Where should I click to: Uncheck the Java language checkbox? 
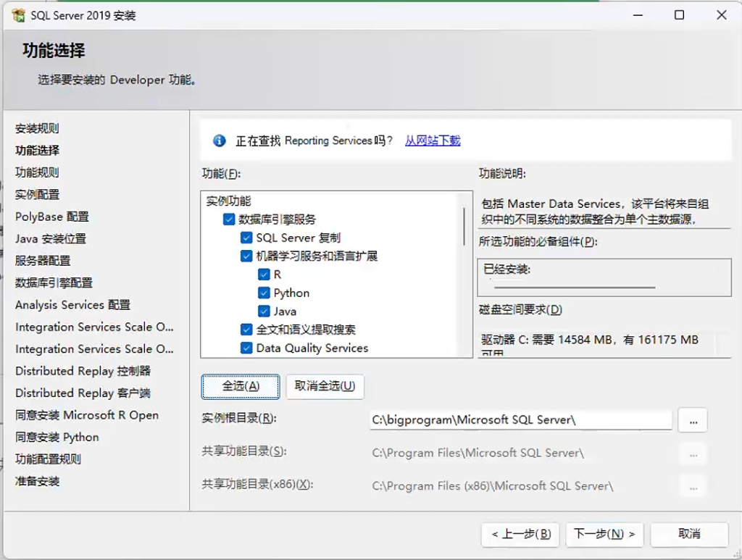[264, 312]
